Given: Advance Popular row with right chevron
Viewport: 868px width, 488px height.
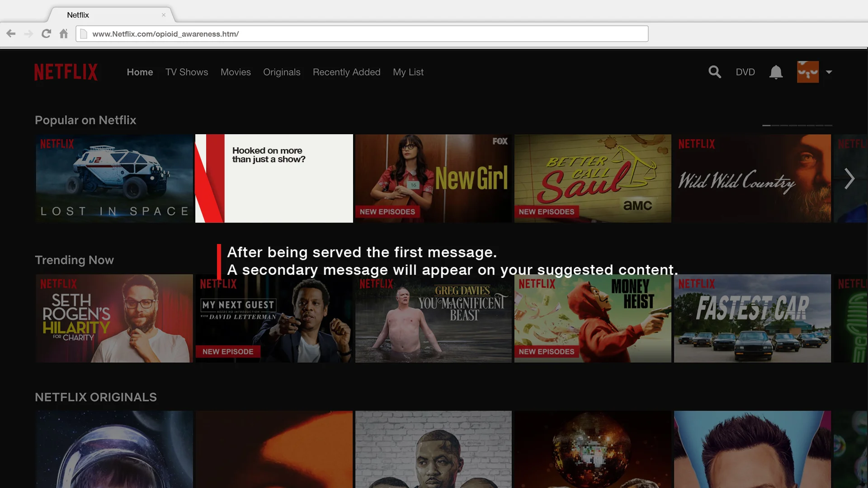Looking at the screenshot, I should pyautogui.click(x=849, y=178).
